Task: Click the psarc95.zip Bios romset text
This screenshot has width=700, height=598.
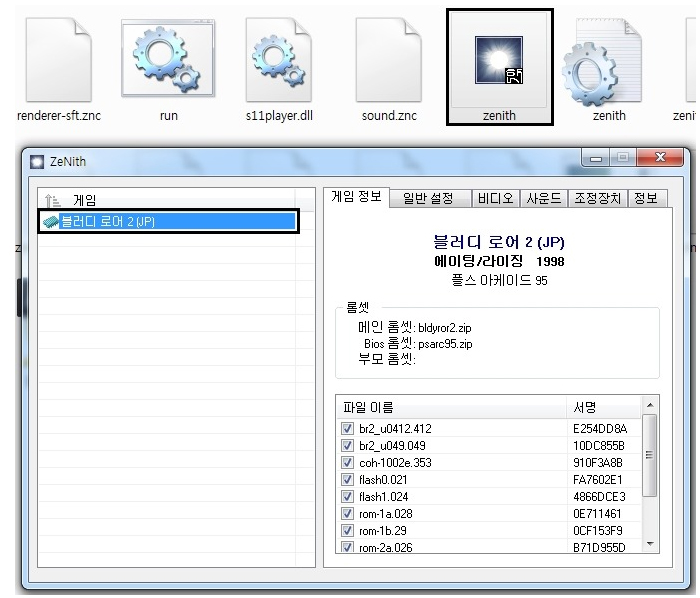Action: (445, 344)
